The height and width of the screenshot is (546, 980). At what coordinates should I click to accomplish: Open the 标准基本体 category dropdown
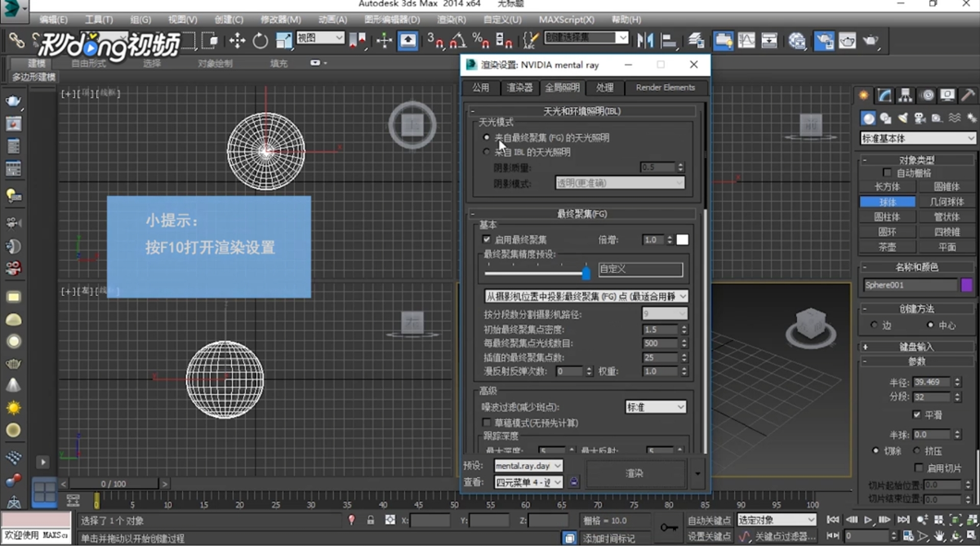pyautogui.click(x=918, y=138)
